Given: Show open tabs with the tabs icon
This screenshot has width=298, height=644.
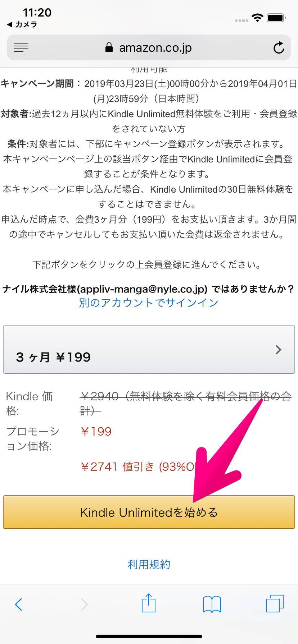Looking at the screenshot, I should pos(275,603).
